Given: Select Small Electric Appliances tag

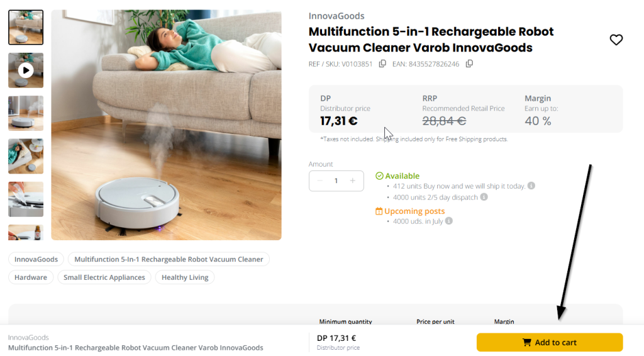Looking at the screenshot, I should [x=104, y=277].
